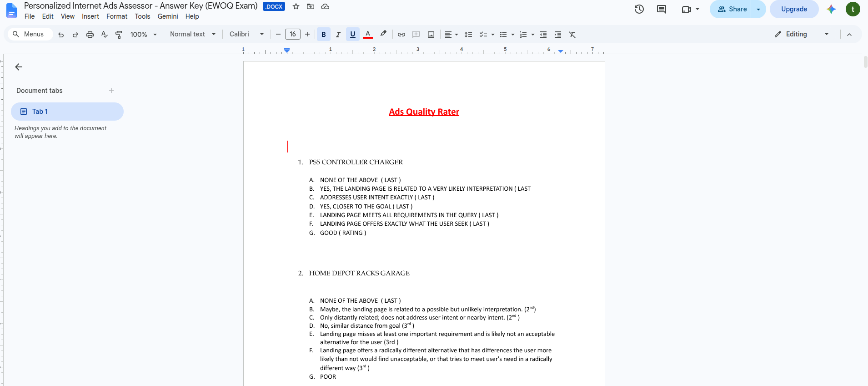This screenshot has height=386, width=868.
Task: Click the .DOCX file badge
Action: tap(274, 6)
